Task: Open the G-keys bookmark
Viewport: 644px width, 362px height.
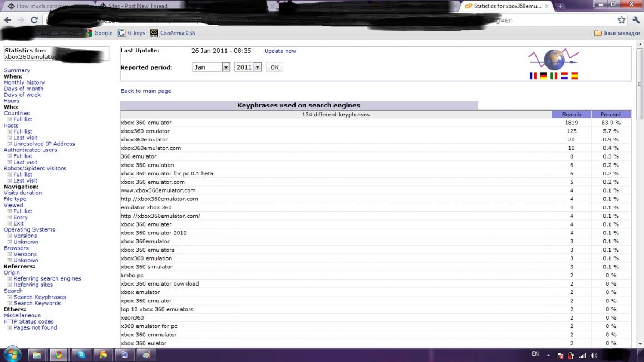Action: click(131, 33)
